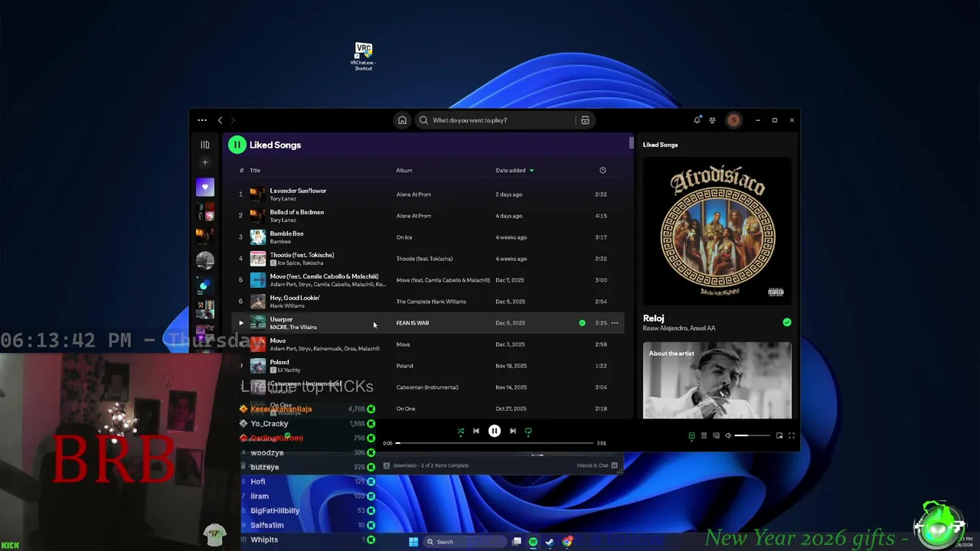This screenshot has width=980, height=551.
Task: Toggle the green liked checkmark on Usurper row
Action: 582,323
